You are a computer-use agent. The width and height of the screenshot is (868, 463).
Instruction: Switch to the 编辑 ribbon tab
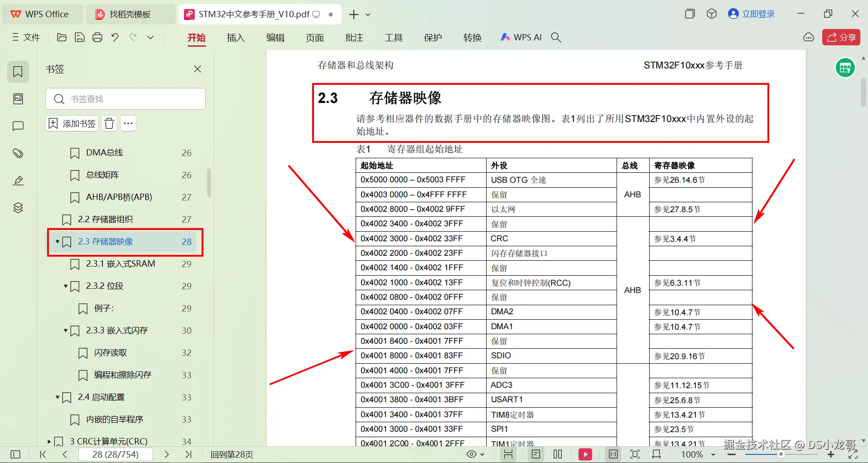point(275,38)
